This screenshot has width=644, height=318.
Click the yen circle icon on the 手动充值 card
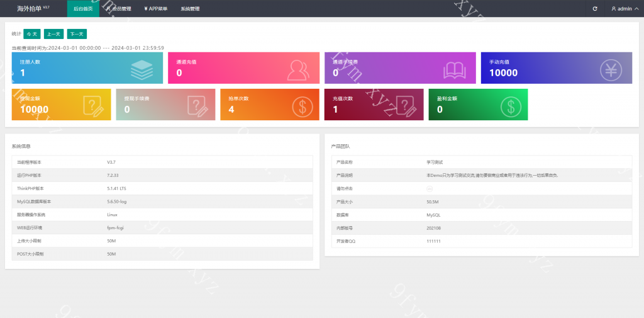(611, 70)
